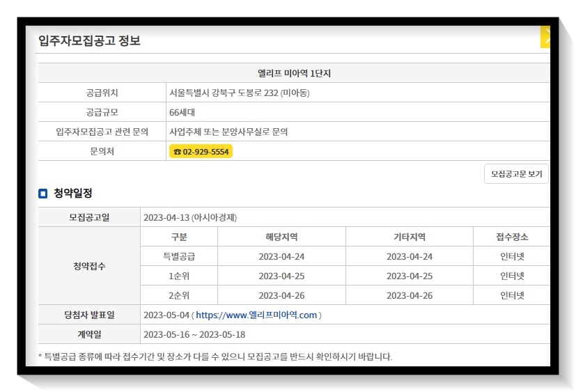576x392 pixels.
Task: Click the 기타지역 date 2023-04-24 for 특별공급
Action: click(410, 256)
